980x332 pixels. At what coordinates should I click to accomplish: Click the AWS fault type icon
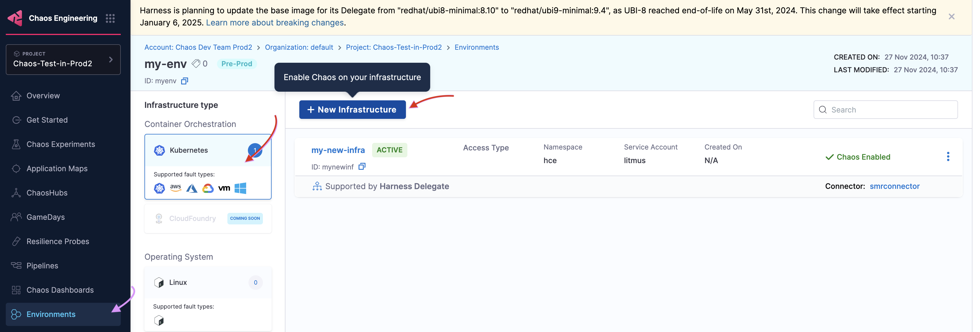(x=175, y=188)
